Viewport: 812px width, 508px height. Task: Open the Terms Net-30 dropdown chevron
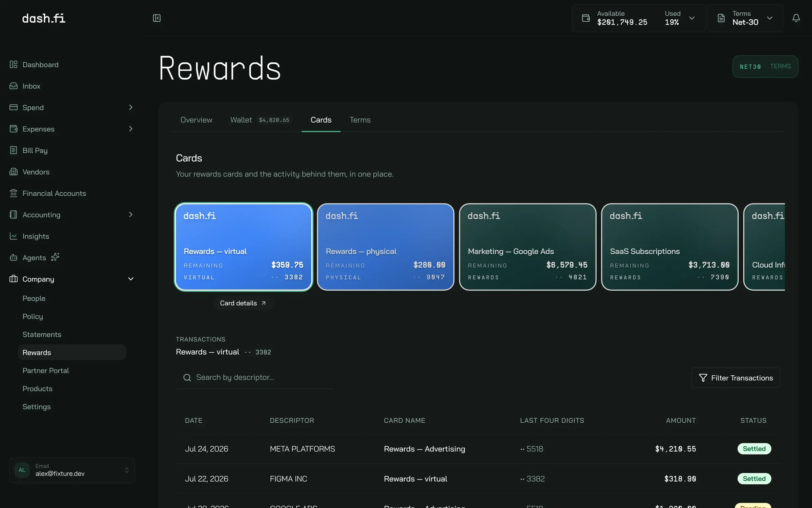[770, 18]
